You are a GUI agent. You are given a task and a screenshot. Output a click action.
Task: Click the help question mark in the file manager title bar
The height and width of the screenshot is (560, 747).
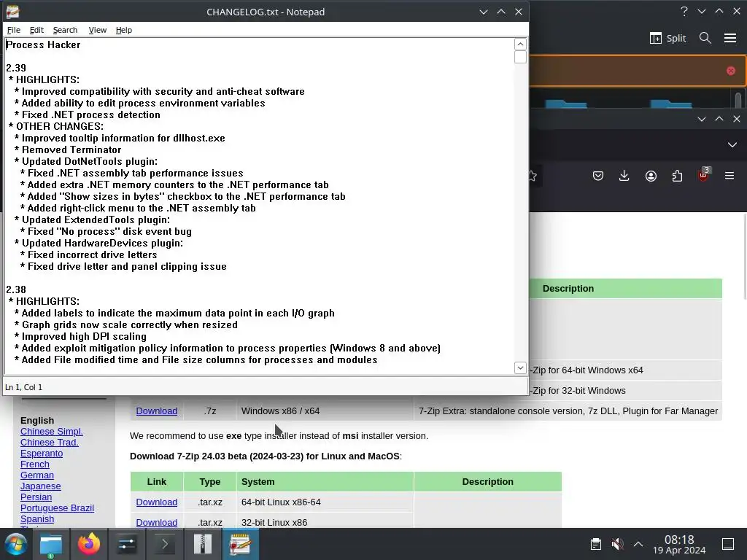tap(684, 11)
